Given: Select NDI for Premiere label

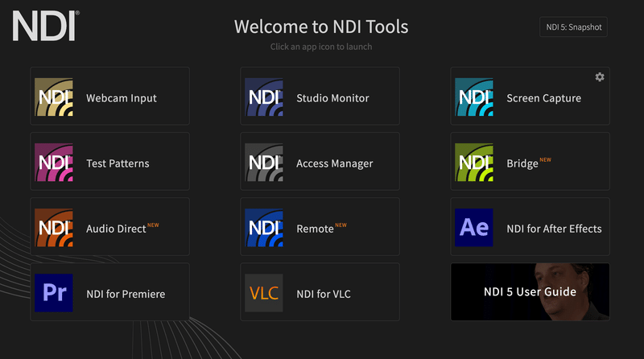Looking at the screenshot, I should pos(126,294).
